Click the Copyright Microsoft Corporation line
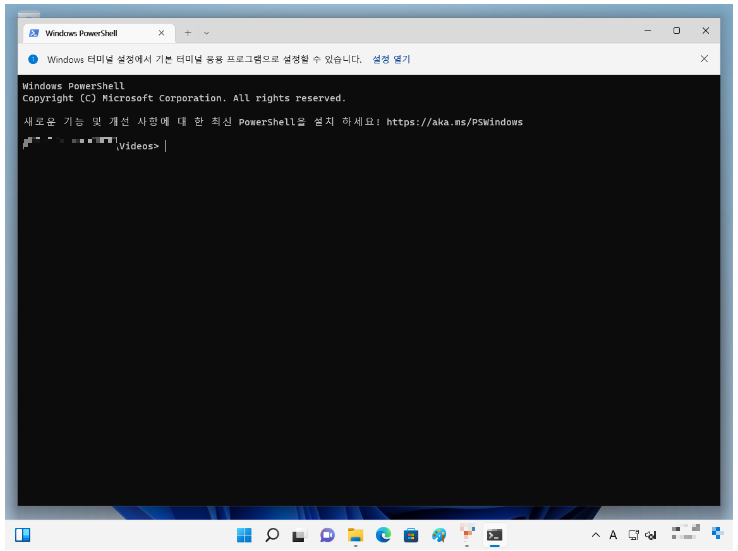 pos(184,98)
